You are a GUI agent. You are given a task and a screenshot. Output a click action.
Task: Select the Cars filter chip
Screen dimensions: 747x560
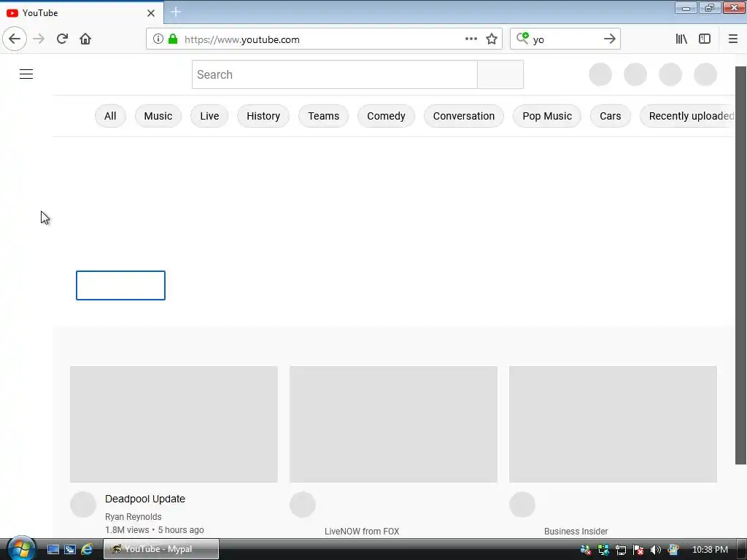click(x=611, y=116)
